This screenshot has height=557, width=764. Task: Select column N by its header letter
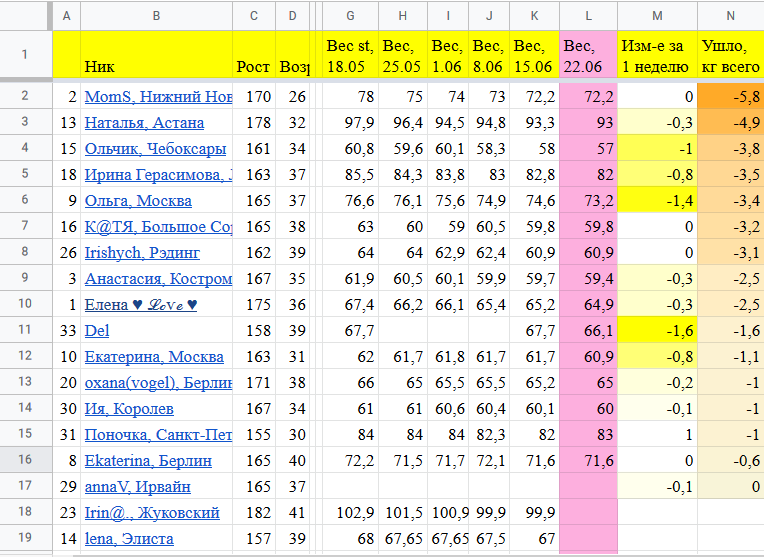730,16
